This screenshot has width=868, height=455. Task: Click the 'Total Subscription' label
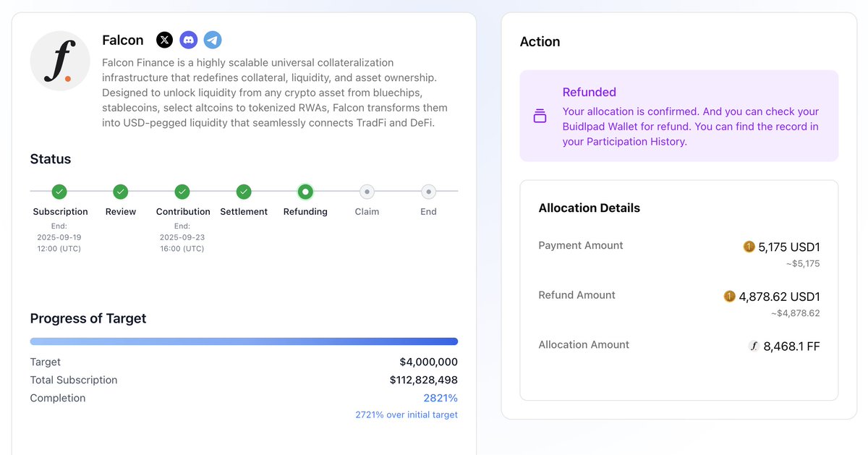point(74,380)
